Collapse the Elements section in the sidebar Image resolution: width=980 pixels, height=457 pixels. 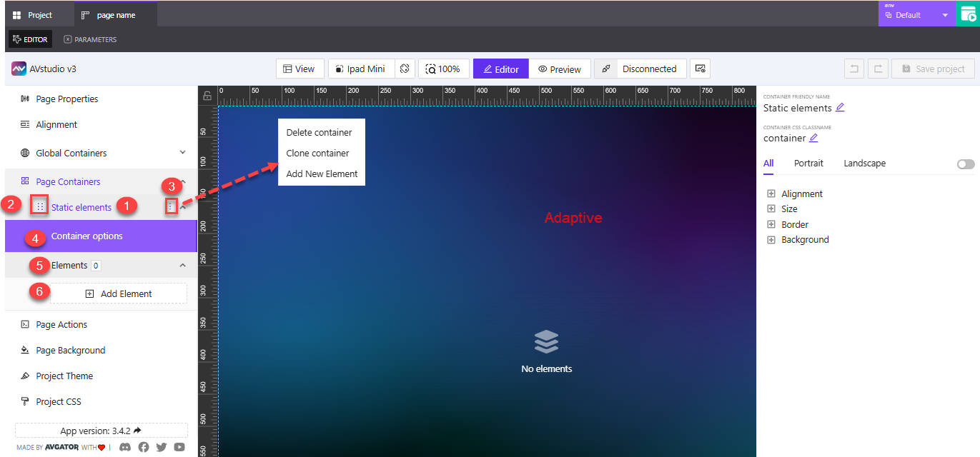(182, 264)
